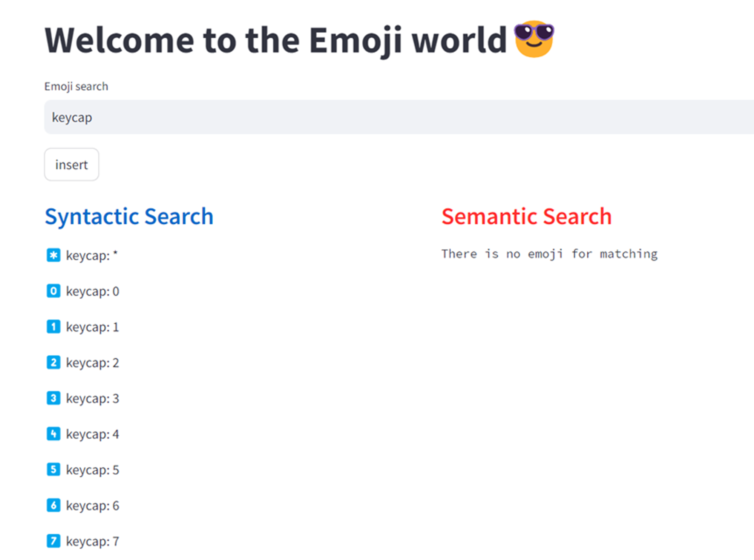Screen dimensions: 754x560
Task: Click the keycap 5 emoji icon
Action: tap(53, 469)
